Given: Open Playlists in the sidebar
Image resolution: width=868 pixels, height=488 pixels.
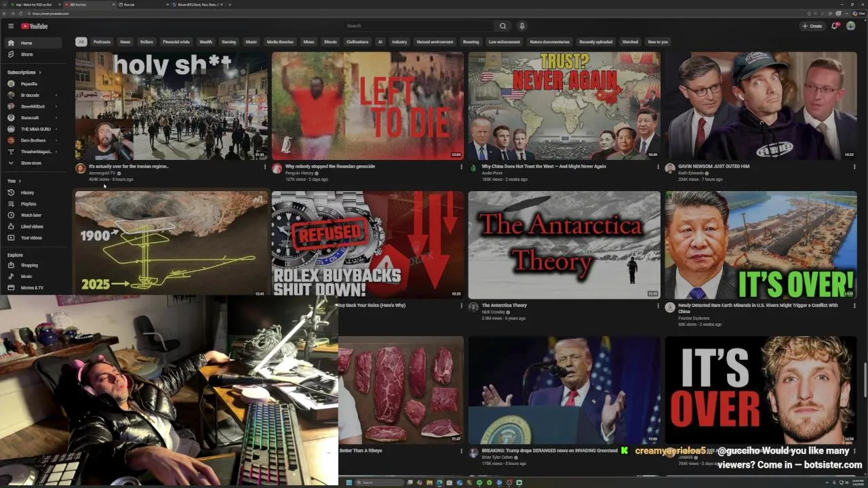Looking at the screenshot, I should [x=34, y=204].
